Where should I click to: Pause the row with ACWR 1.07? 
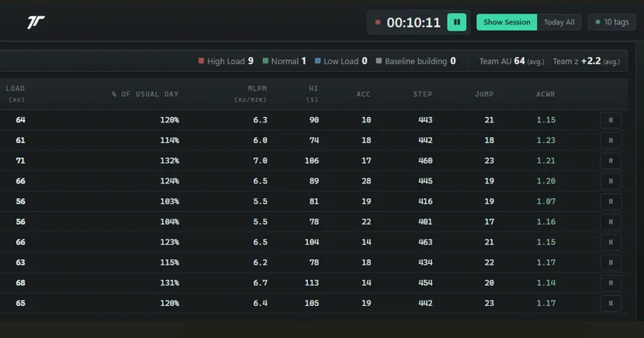point(610,201)
